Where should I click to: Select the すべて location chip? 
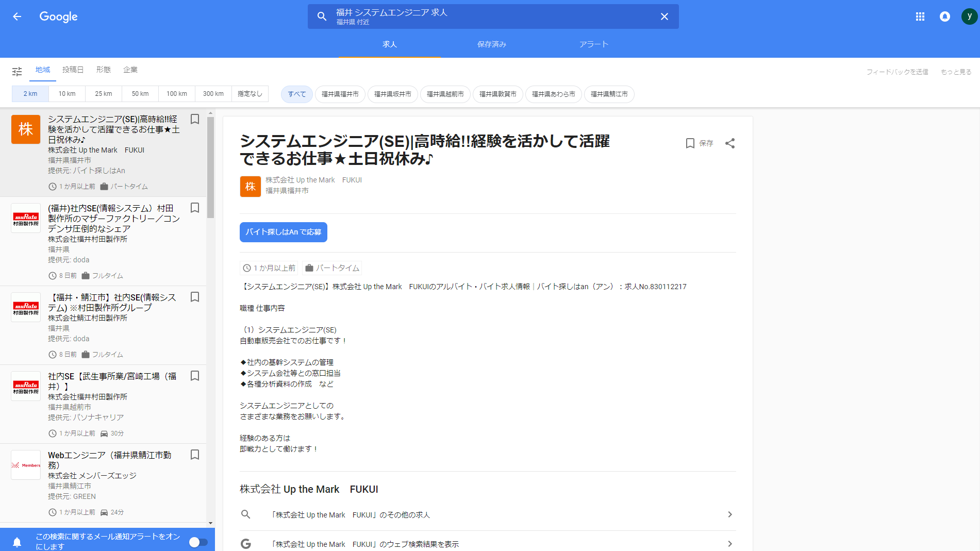pyautogui.click(x=297, y=94)
